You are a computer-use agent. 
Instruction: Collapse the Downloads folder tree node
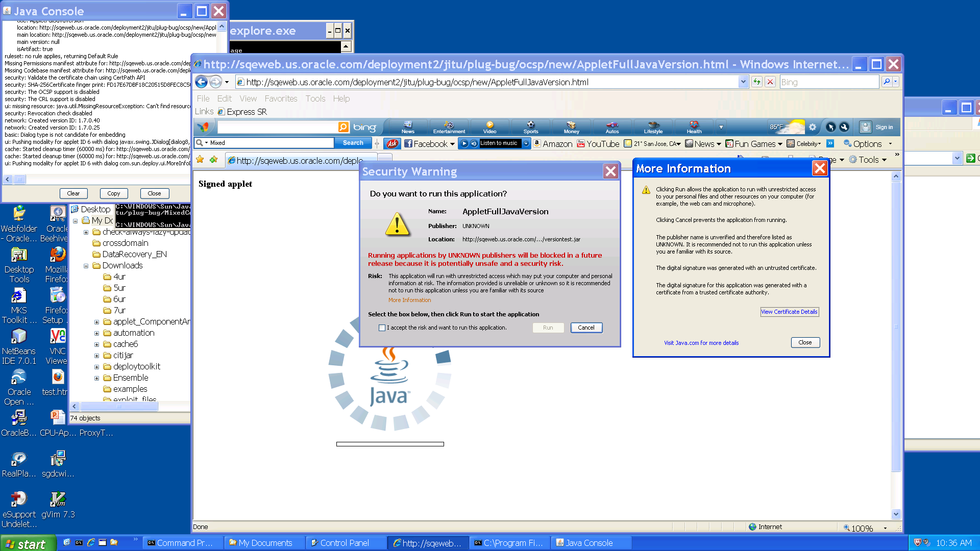[86, 266]
